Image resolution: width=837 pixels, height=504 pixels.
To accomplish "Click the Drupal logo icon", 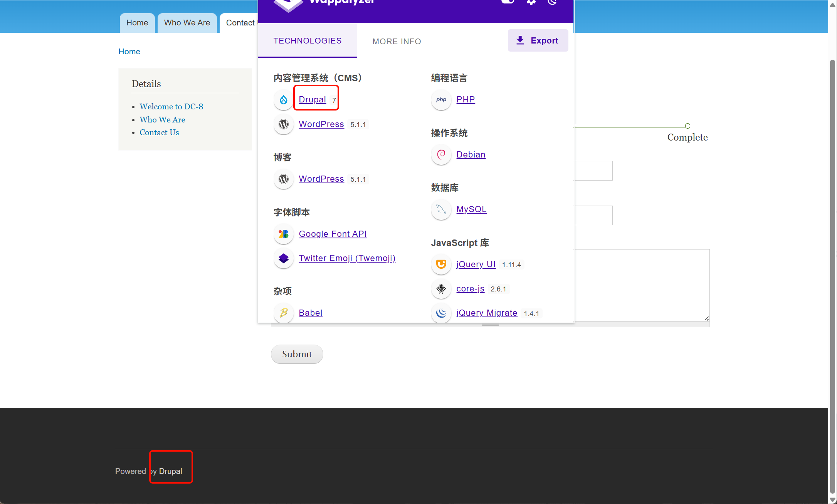I will point(284,100).
